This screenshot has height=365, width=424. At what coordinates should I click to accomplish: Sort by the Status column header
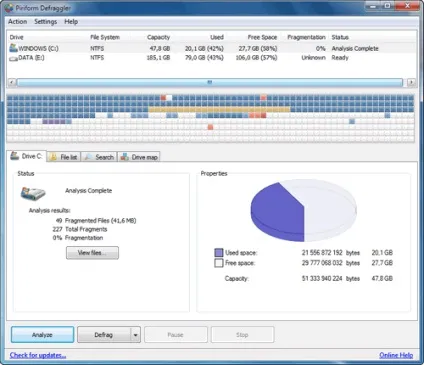(340, 37)
